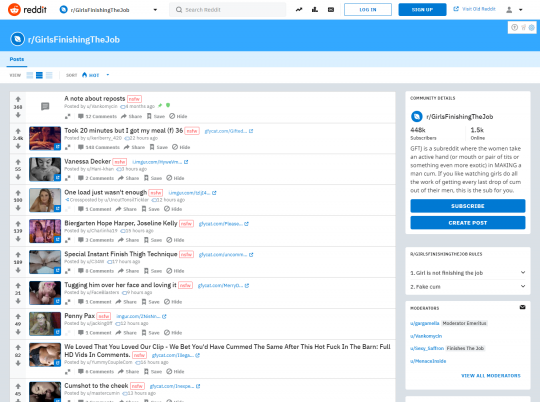Click the text-post icon of 'A note about reposts'
The width and height of the screenshot is (540, 402).
click(45, 106)
